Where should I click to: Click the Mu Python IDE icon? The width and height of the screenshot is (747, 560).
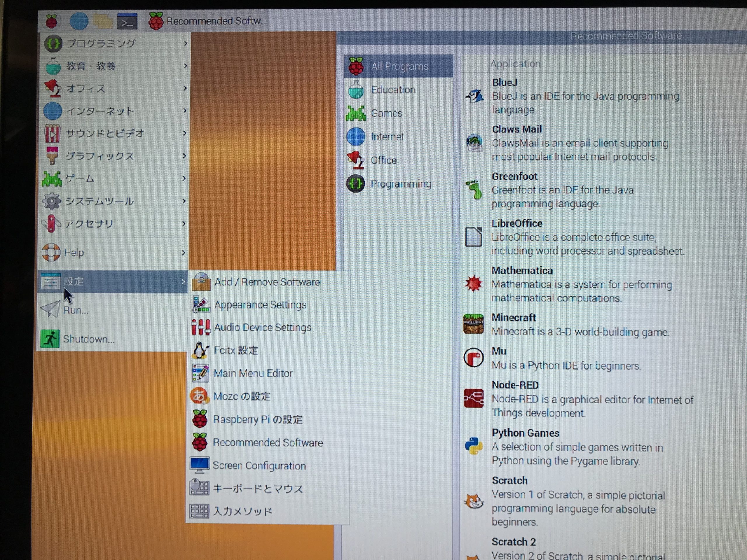click(473, 358)
